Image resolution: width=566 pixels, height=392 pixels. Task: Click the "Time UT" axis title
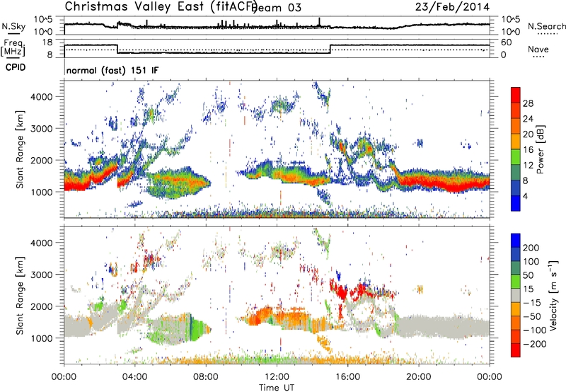(x=277, y=388)
